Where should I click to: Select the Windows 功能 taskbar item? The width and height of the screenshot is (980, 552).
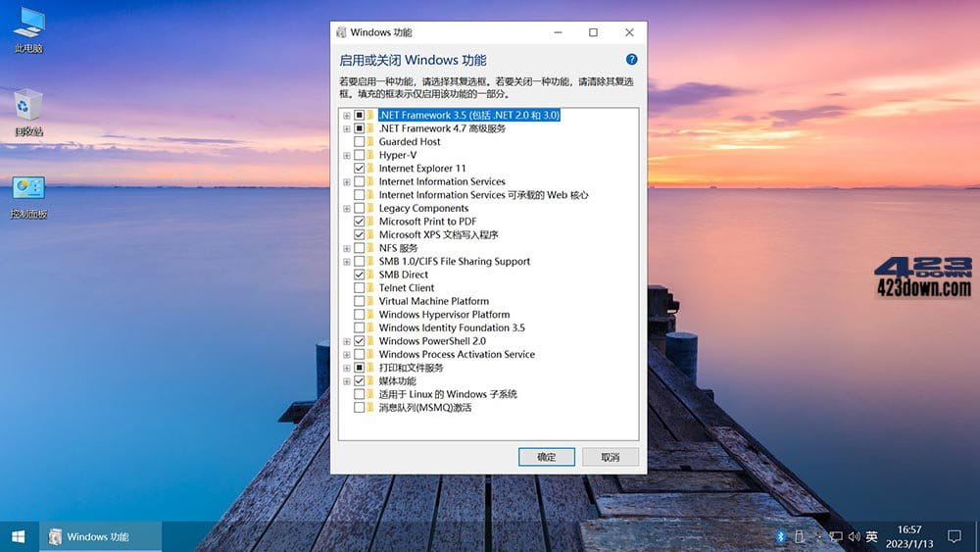(101, 536)
